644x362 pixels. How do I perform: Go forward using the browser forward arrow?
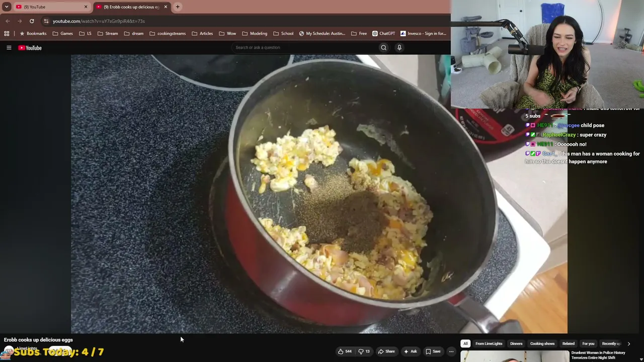[20, 21]
